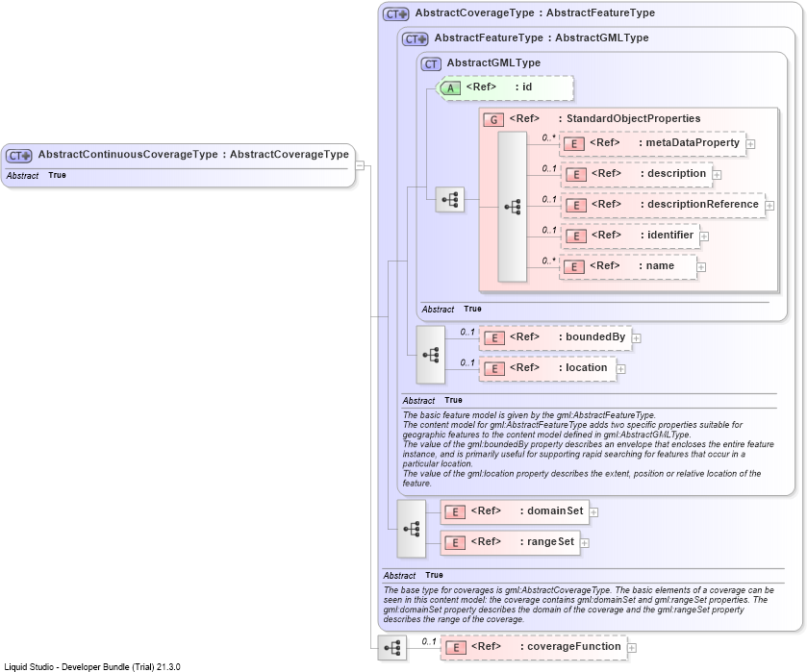This screenshot has height=672, width=807.
Task: Click the 'base type for coverages' documentation text
Action: (x=578, y=605)
